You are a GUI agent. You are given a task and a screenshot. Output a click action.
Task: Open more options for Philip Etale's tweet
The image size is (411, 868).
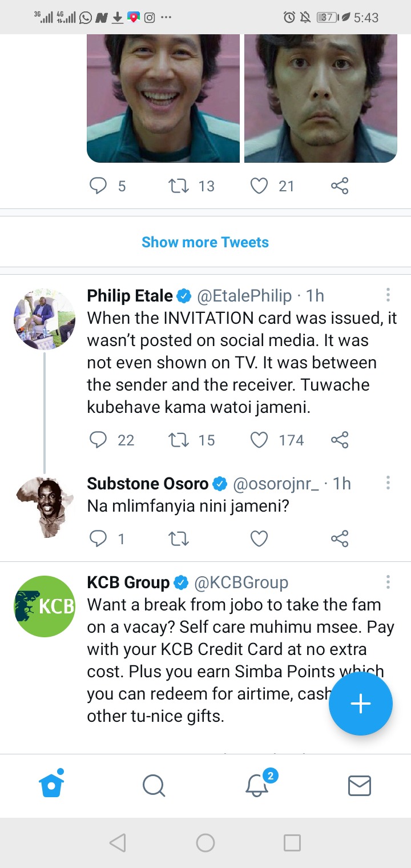pyautogui.click(x=388, y=295)
